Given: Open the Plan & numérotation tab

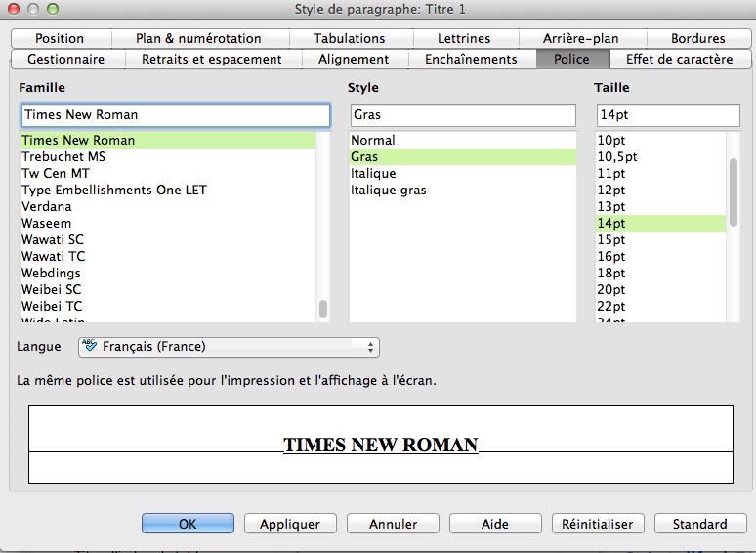Looking at the screenshot, I should pyautogui.click(x=198, y=38).
